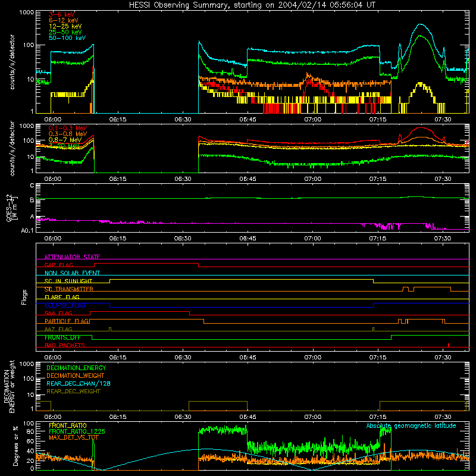Select the red 0.1-0.3 MeV legend label

coord(68,128)
